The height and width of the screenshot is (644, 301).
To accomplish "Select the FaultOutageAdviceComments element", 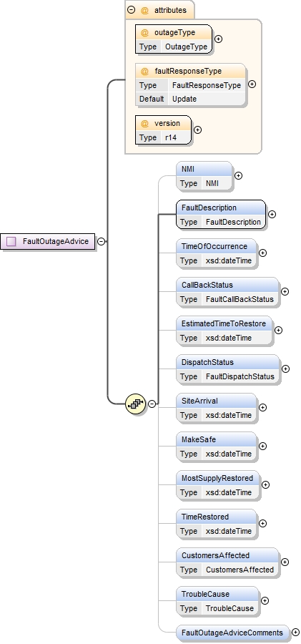I will [233, 633].
